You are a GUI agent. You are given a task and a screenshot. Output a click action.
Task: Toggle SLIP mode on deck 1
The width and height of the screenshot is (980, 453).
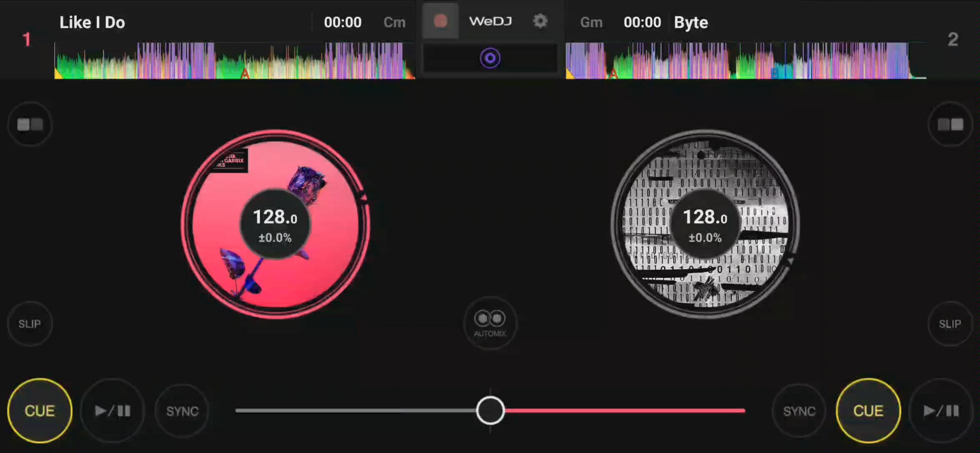click(x=30, y=324)
